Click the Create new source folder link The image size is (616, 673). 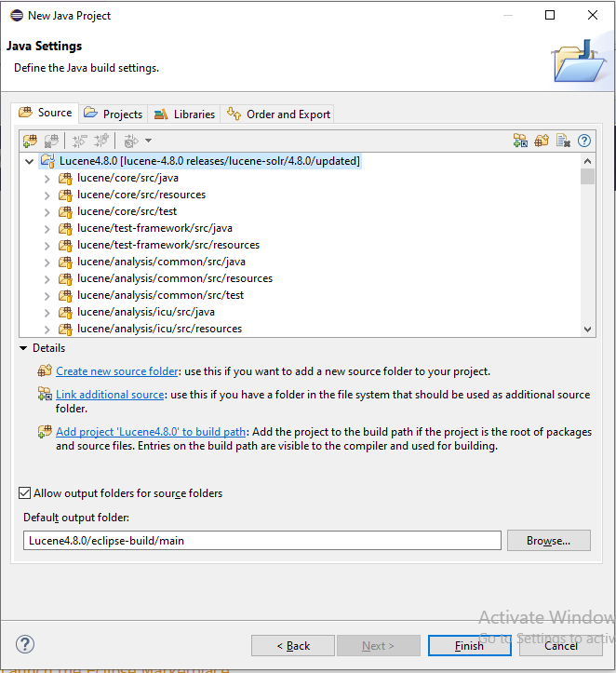point(116,370)
